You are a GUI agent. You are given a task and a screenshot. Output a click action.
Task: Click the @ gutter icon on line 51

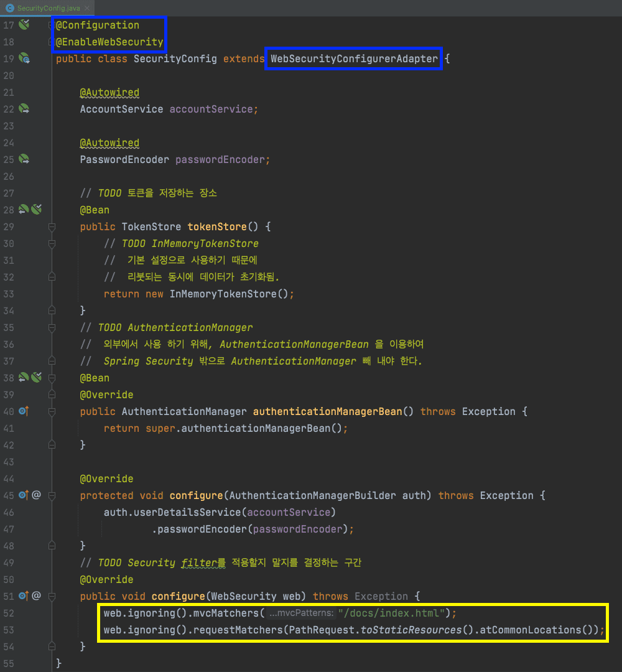coord(37,595)
